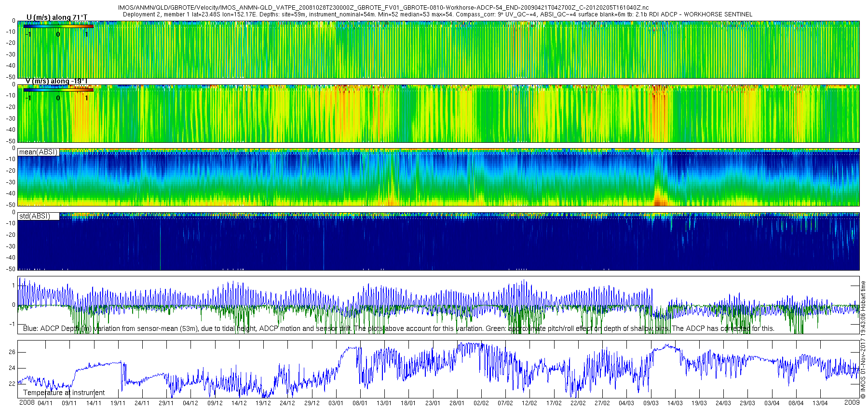Click the 2009 year label on time axis
The height and width of the screenshot is (410, 868).
point(852,402)
